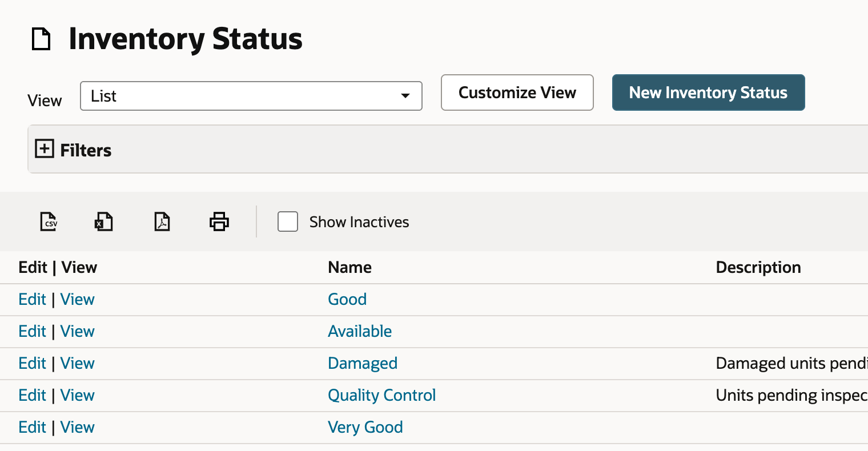Print the inventory status list
Viewport: 868px width, 451px height.
click(219, 222)
